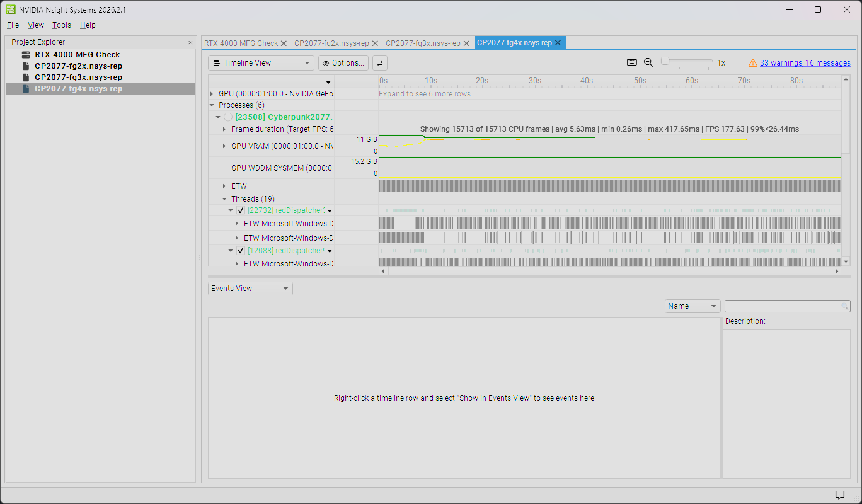862x504 pixels.
Task: Toggle the redDispatcher 22732 thread checkbox
Action: [x=240, y=210]
